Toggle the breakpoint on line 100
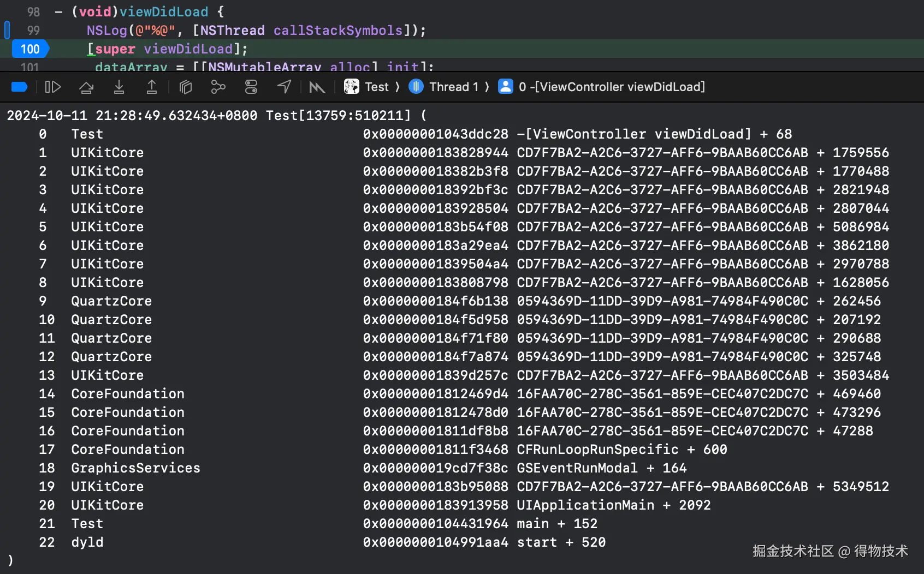This screenshot has height=574, width=924. (x=30, y=49)
